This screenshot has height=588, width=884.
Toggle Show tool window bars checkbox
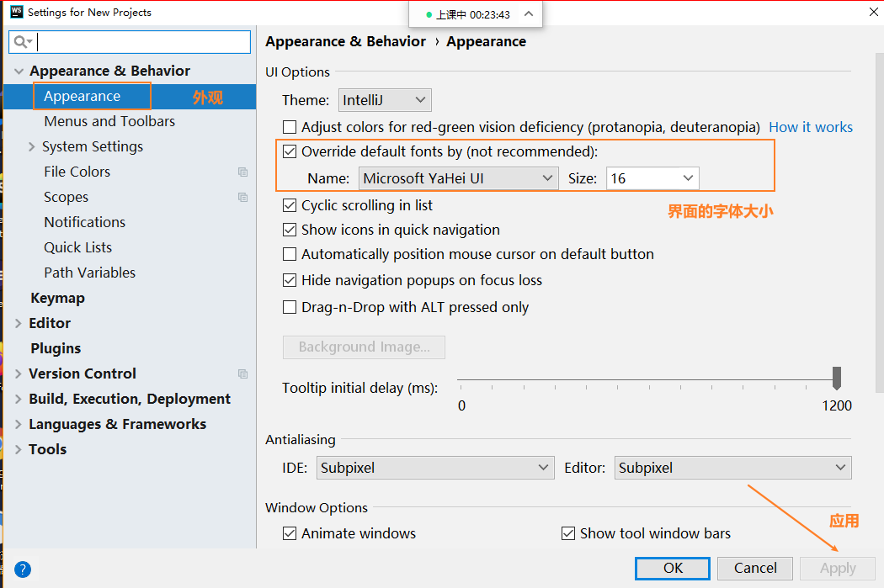tap(568, 533)
